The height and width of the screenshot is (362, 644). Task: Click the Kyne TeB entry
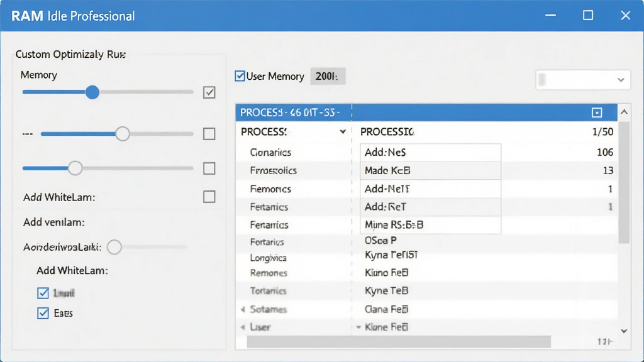pyautogui.click(x=387, y=290)
